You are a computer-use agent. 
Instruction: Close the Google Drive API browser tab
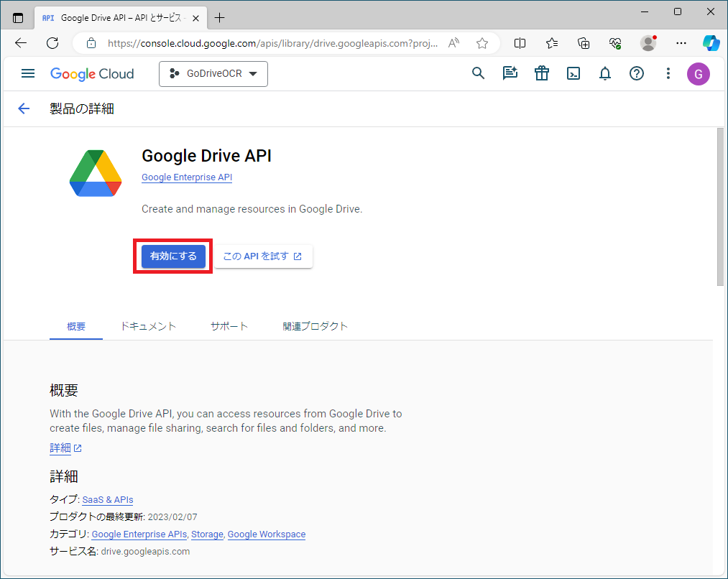(196, 18)
